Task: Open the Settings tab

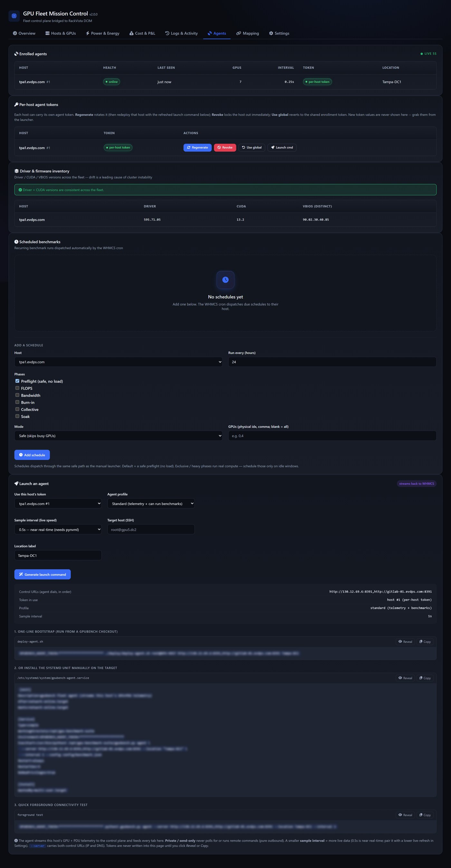Action: tap(279, 33)
